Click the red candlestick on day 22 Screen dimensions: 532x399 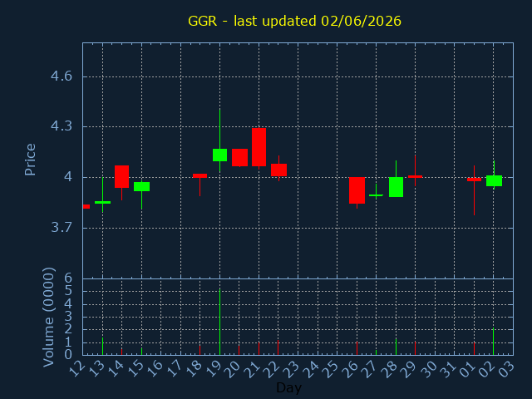279,170
